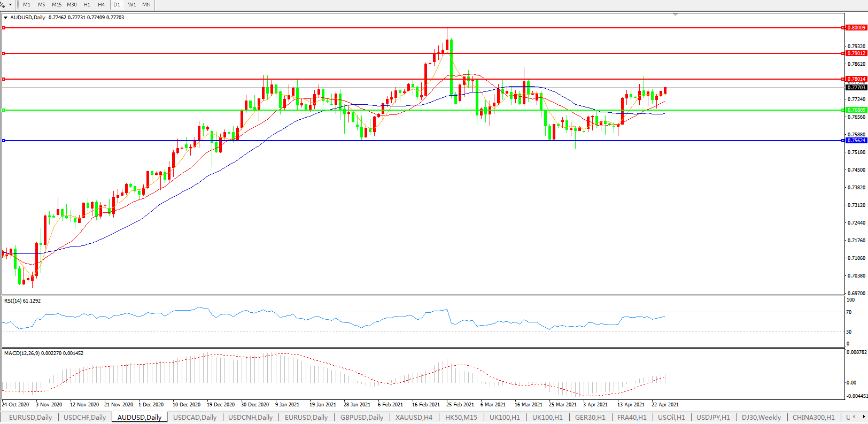Open the XAUUSD,H4 chart tab
This screenshot has width=868, height=424.
click(x=414, y=418)
